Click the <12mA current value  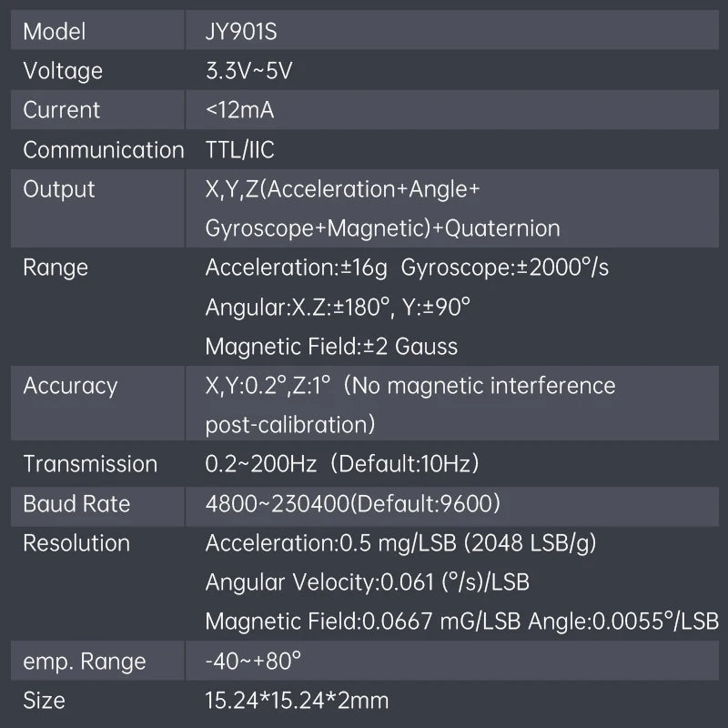239,111
